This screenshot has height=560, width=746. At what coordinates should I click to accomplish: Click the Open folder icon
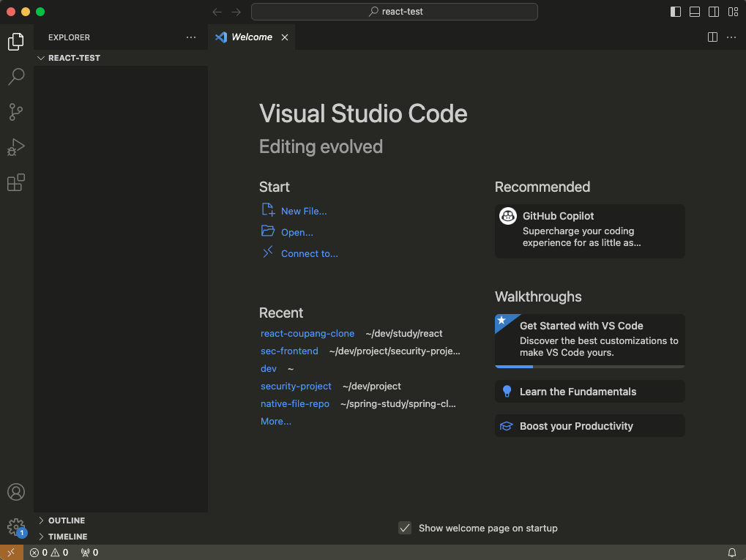(268, 231)
